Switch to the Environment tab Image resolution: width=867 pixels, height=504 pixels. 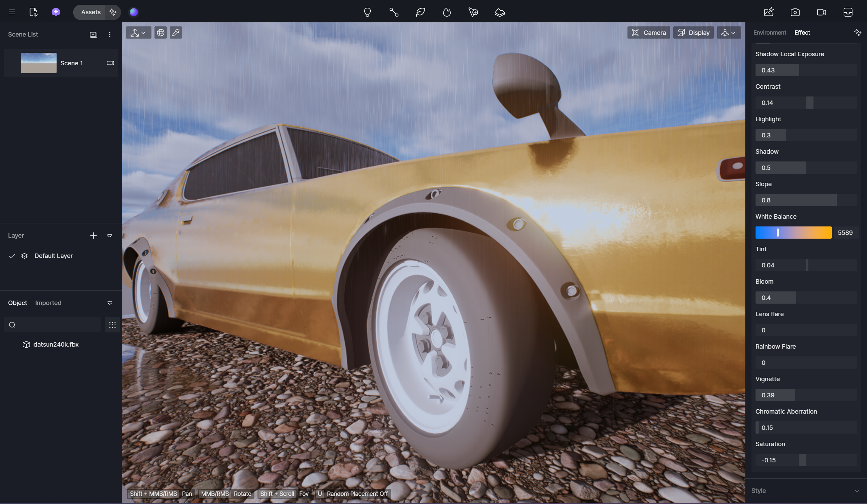[x=770, y=32]
